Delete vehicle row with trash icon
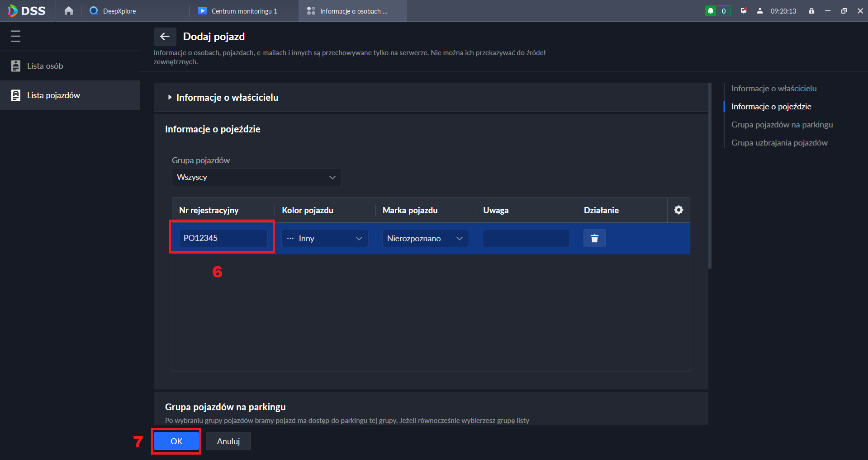This screenshot has width=868, height=460. tap(594, 238)
